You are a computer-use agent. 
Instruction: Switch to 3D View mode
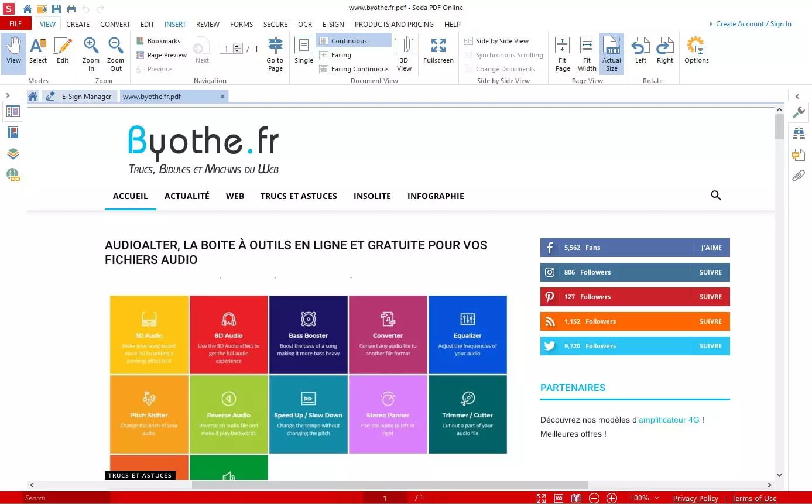403,53
